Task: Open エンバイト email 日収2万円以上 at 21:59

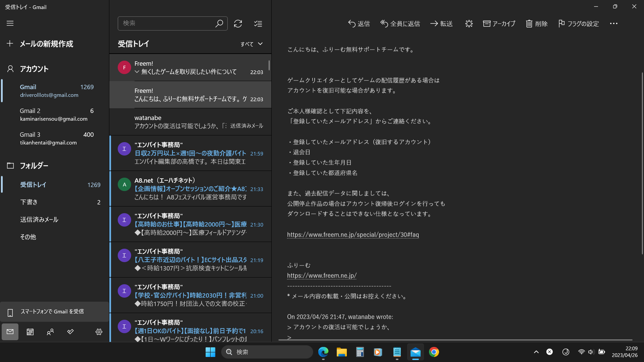Action: coord(190,153)
